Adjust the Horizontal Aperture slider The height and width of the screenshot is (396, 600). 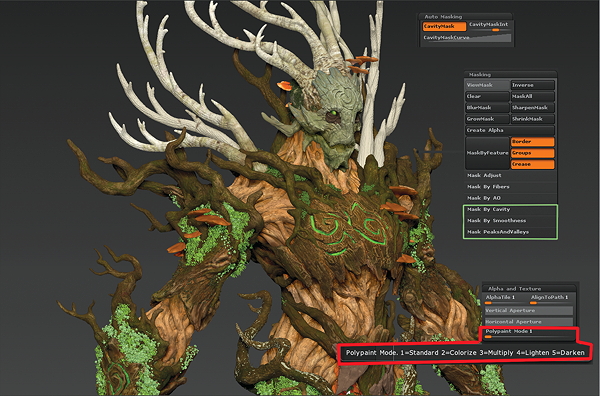pos(529,322)
